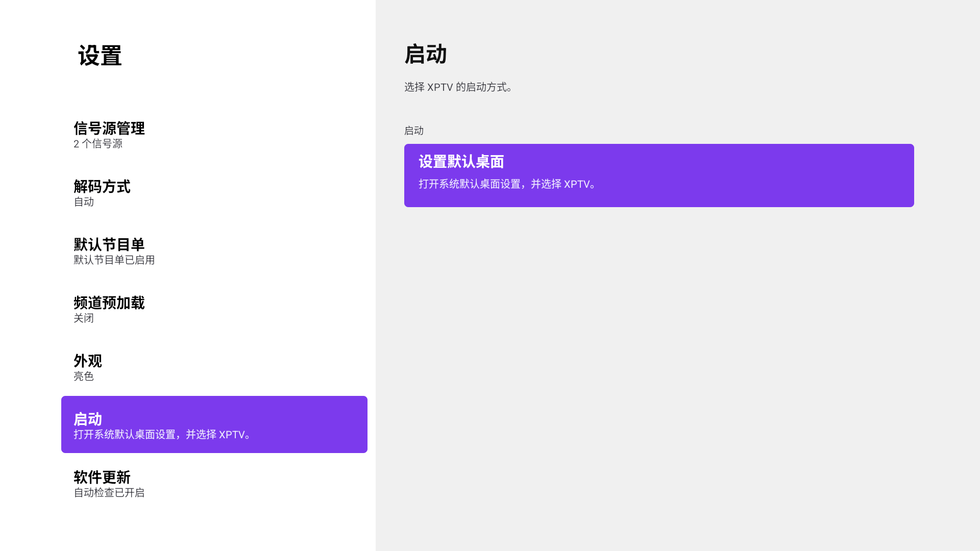Go to 频道预加载 settings
Image resolution: width=980 pixels, height=551 pixels.
point(214,308)
